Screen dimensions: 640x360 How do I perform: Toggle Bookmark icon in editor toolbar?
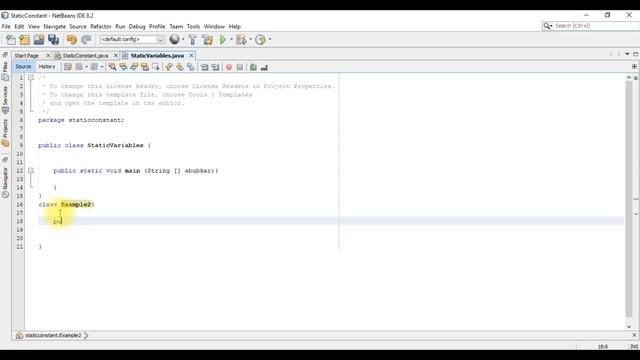pos(191,67)
